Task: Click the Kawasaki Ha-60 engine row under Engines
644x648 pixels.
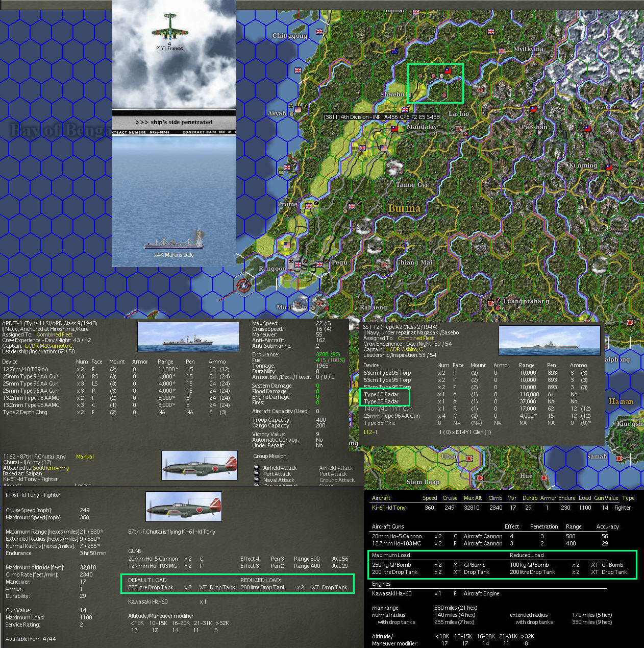Action: point(436,593)
